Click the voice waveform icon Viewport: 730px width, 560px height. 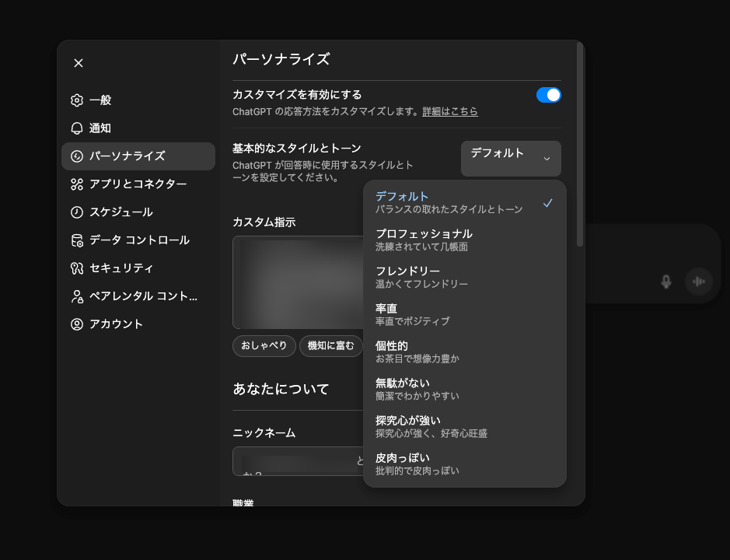699,282
